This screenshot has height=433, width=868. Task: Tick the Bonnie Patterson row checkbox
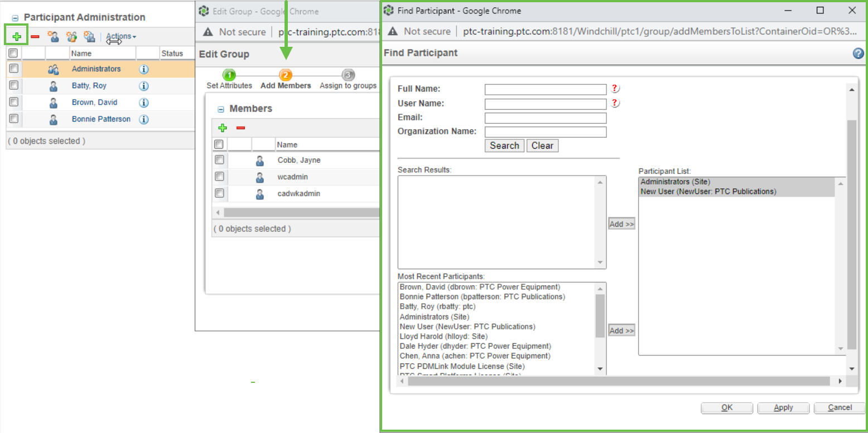click(x=14, y=118)
